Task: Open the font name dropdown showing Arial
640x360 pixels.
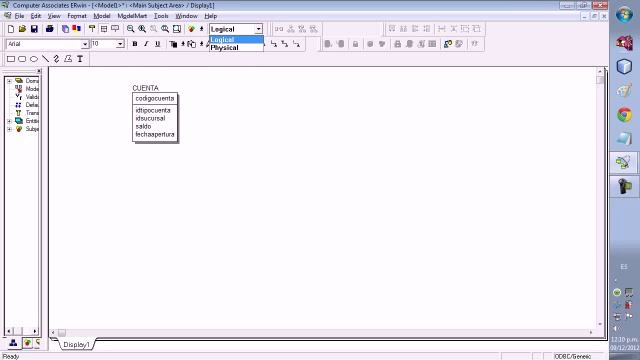Action: pyautogui.click(x=85, y=44)
